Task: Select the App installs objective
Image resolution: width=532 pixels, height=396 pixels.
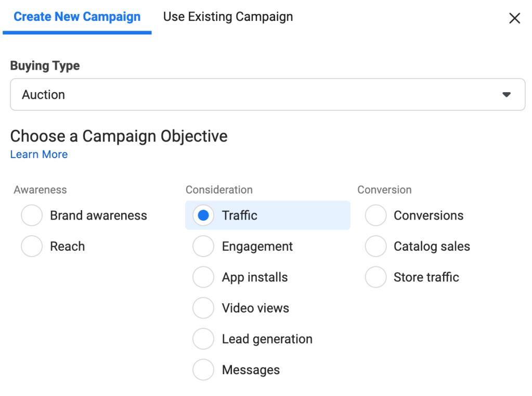Action: point(203,277)
